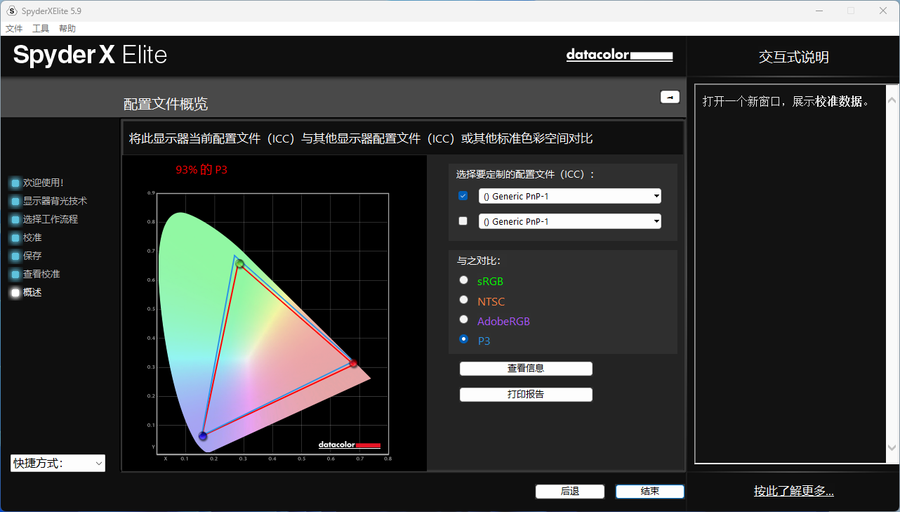
Task: Expand the first Generic PnP-1 profile dropdown
Action: coord(570,196)
